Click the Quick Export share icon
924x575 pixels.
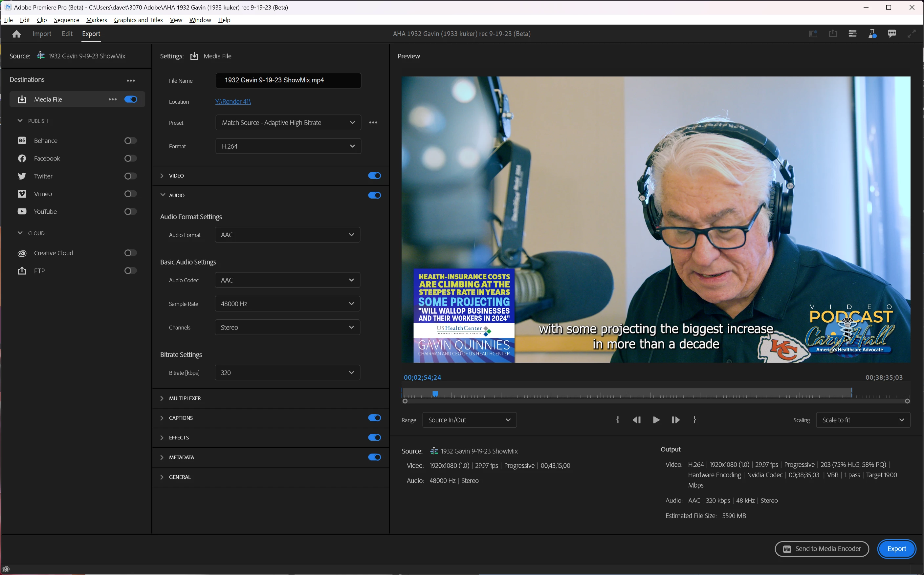tap(833, 34)
